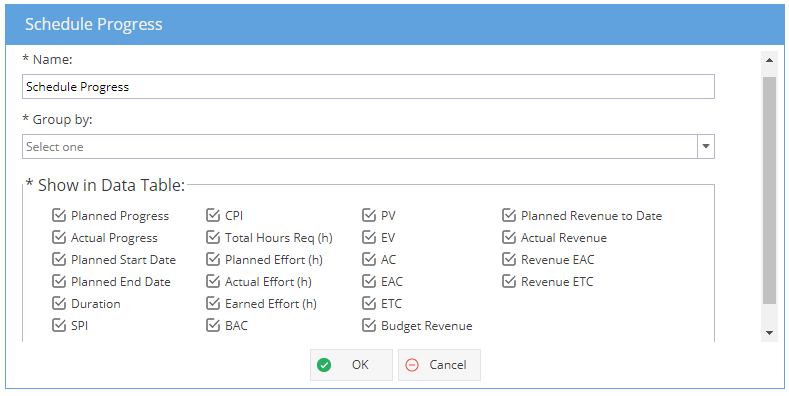Toggle Earned Effort (h) checkbox
The image size is (789, 396).
click(x=213, y=303)
